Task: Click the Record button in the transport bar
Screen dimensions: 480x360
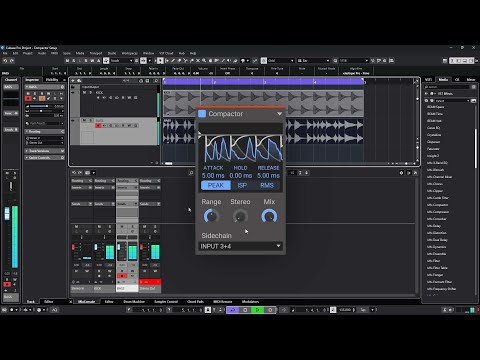Action: coord(270,310)
